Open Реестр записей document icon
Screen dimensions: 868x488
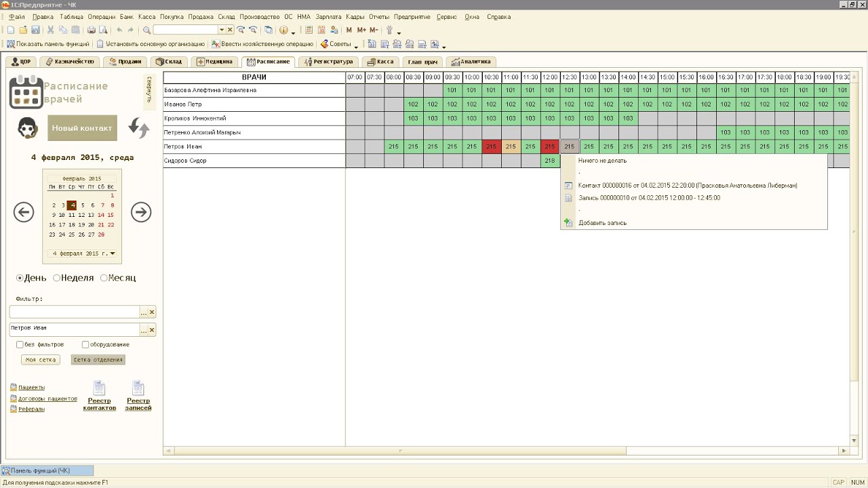(138, 388)
